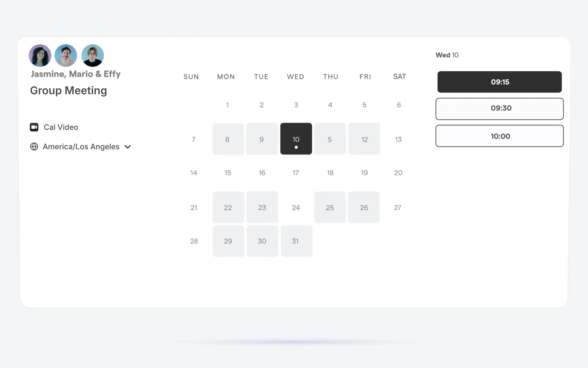Select Thursday the 25th

click(330, 207)
